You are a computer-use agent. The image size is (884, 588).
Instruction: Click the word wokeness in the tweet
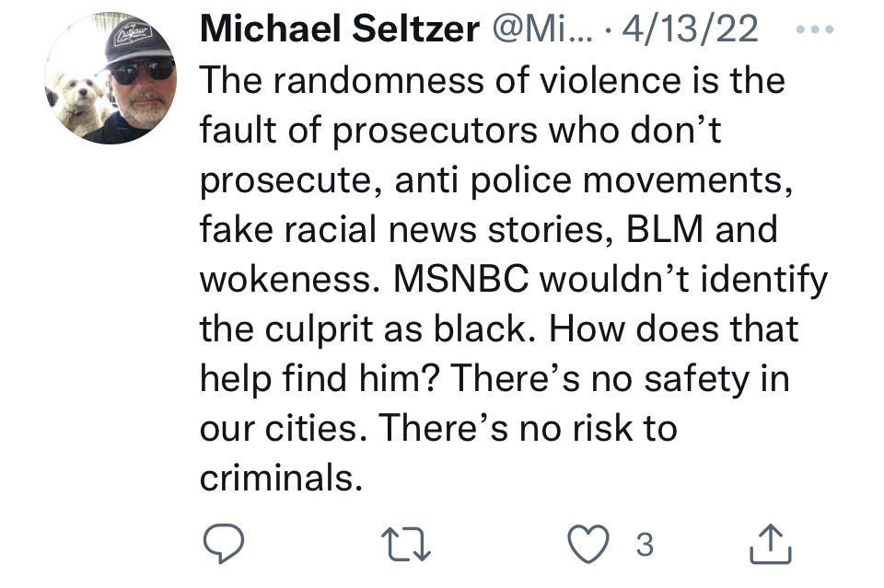292,280
